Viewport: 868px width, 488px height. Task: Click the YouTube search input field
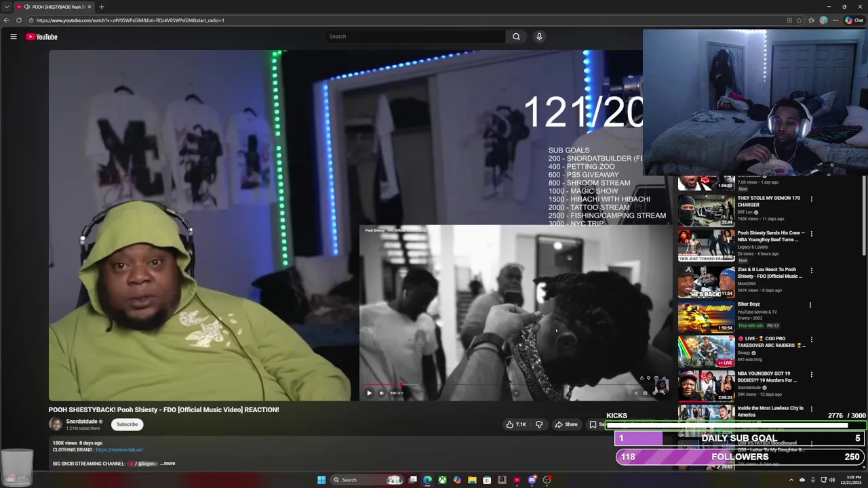(415, 37)
